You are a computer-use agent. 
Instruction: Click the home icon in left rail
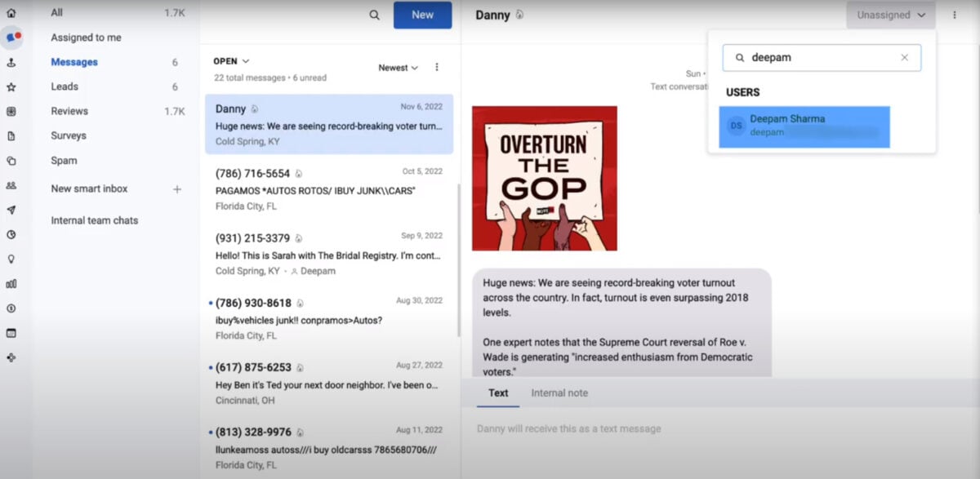point(11,13)
